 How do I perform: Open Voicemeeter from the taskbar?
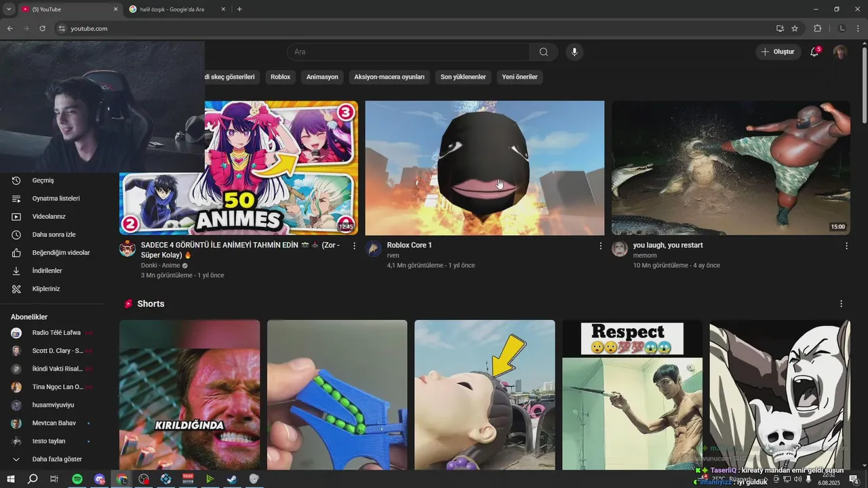pos(188,479)
